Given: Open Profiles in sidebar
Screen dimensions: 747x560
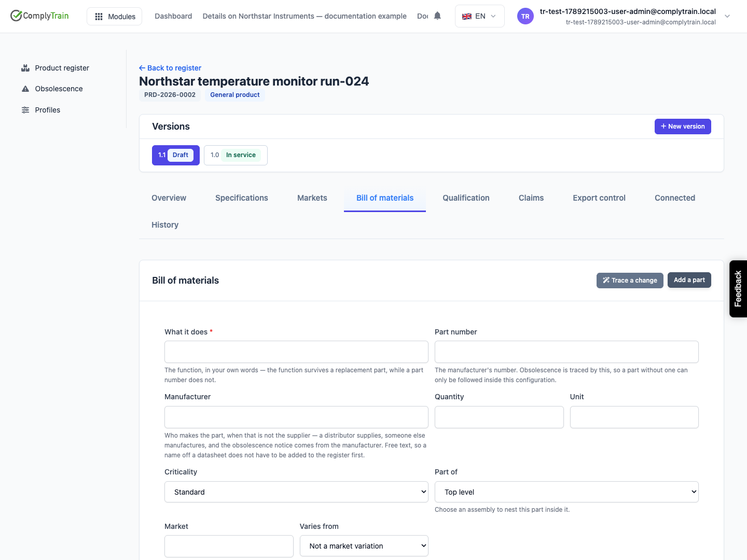Looking at the screenshot, I should point(47,110).
